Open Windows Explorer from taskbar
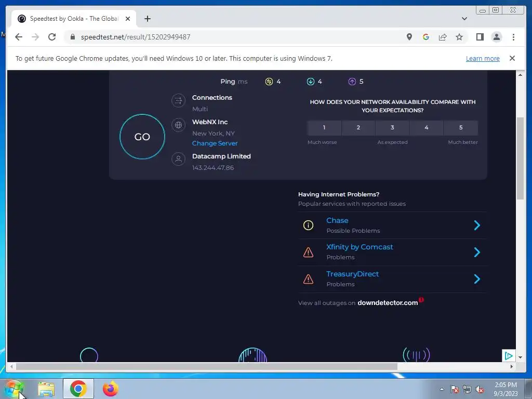Viewport: 532px width, 399px height. 46,389
